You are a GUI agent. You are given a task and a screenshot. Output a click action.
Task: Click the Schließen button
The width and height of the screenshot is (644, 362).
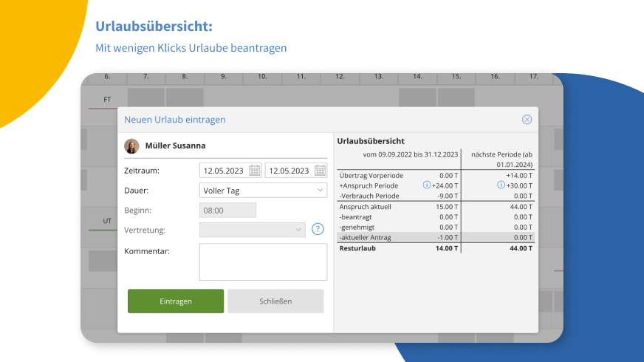point(275,301)
